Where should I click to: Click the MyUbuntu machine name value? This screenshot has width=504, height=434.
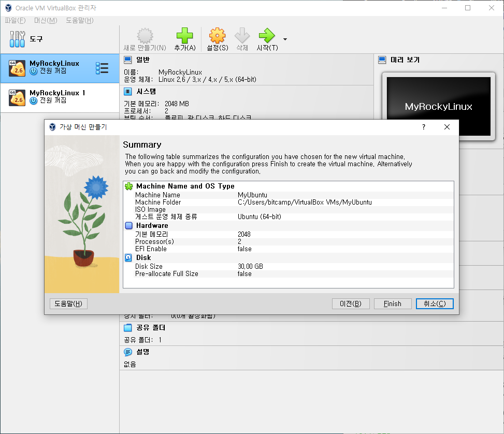(252, 195)
